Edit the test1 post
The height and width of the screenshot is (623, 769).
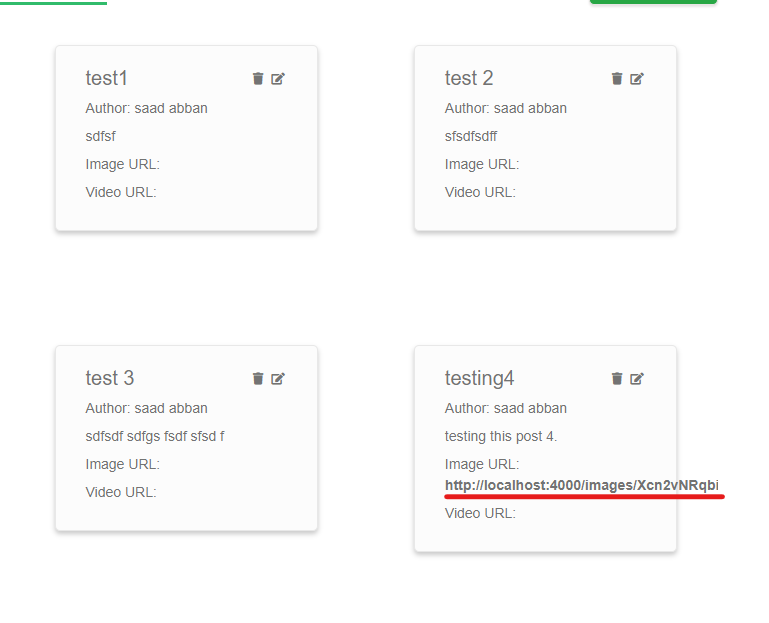(x=278, y=78)
